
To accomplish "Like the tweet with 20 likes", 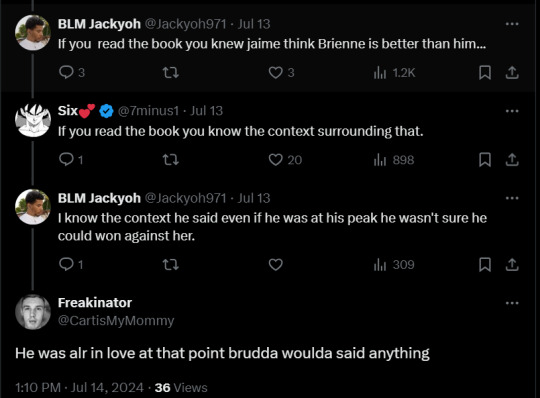I will click(x=285, y=160).
